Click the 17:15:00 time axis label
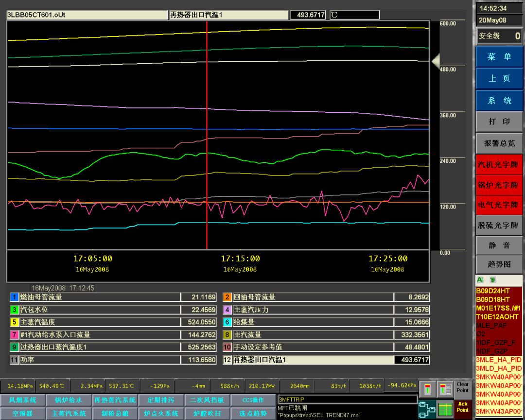The image size is (525, 420). coord(240,259)
